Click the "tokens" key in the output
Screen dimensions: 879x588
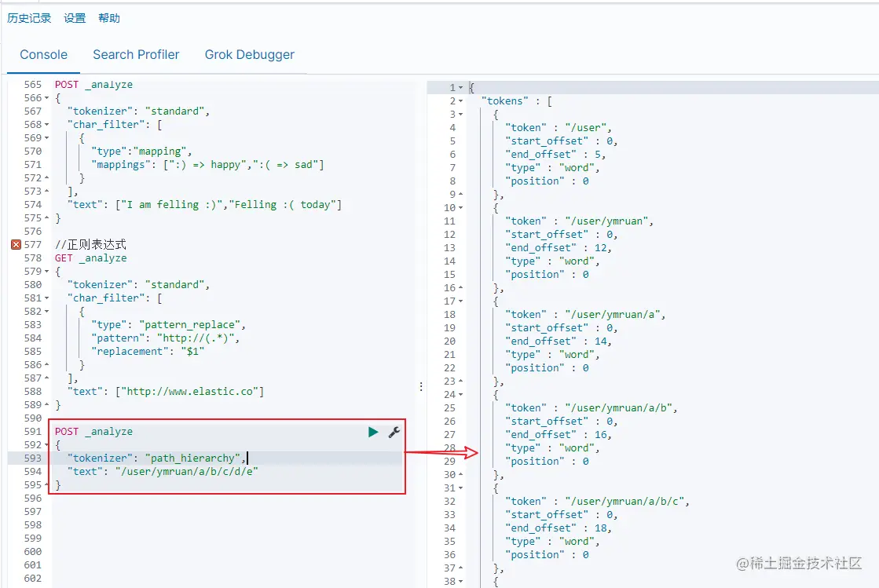(x=504, y=101)
